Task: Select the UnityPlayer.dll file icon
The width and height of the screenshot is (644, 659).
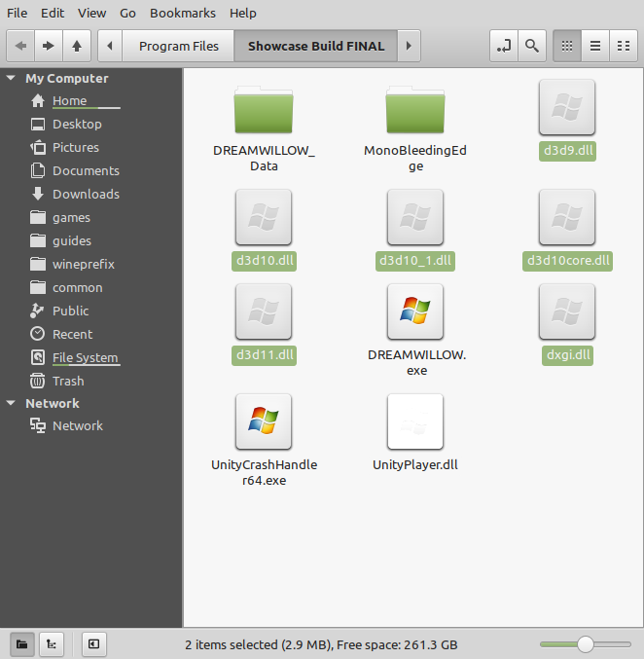Action: click(415, 421)
